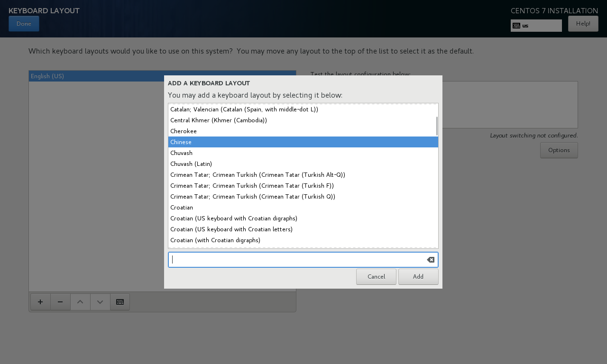This screenshot has height=364, width=607.
Task: Select the Cherokee layout
Action: tap(303, 131)
